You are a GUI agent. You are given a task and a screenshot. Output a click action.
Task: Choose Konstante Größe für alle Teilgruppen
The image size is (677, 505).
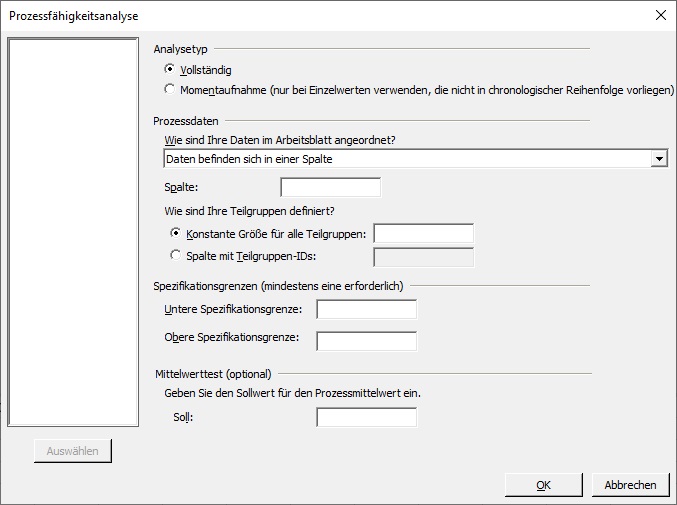point(175,233)
